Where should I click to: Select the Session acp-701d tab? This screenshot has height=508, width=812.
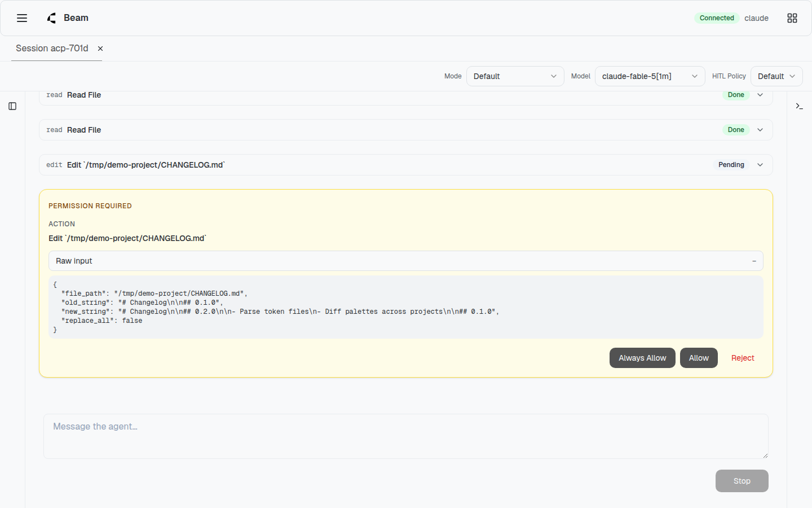52,49
